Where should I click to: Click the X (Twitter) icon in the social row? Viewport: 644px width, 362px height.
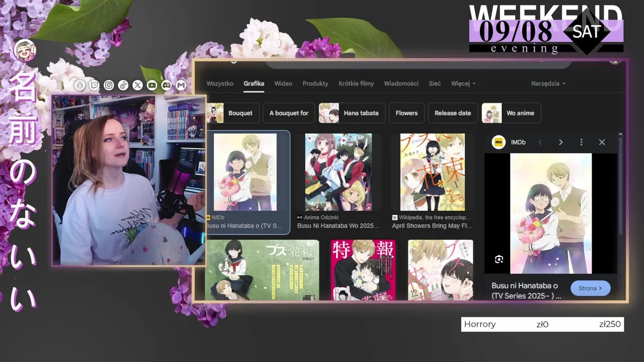137,85
